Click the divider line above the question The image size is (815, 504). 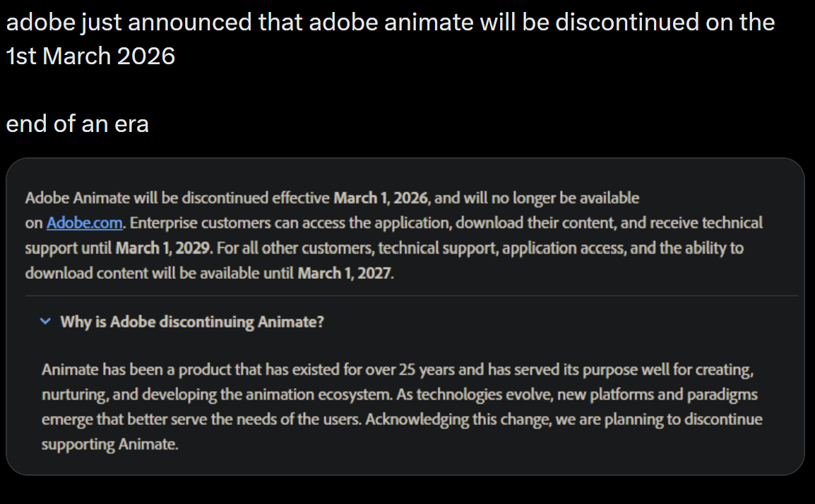click(x=411, y=295)
